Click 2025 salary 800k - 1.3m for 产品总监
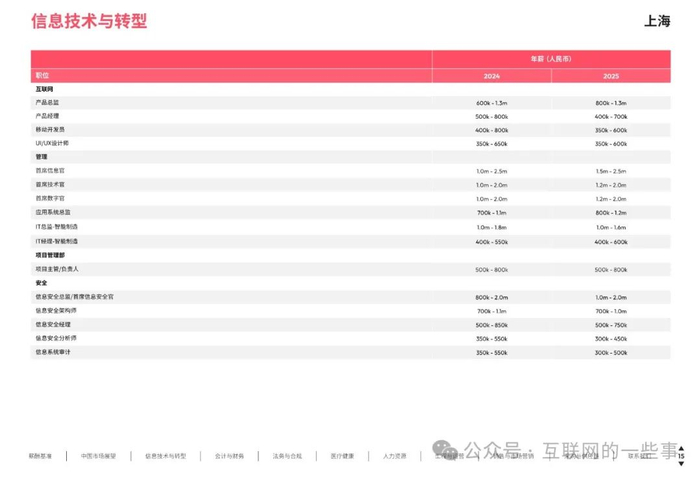This screenshot has width=700, height=479. (x=611, y=103)
